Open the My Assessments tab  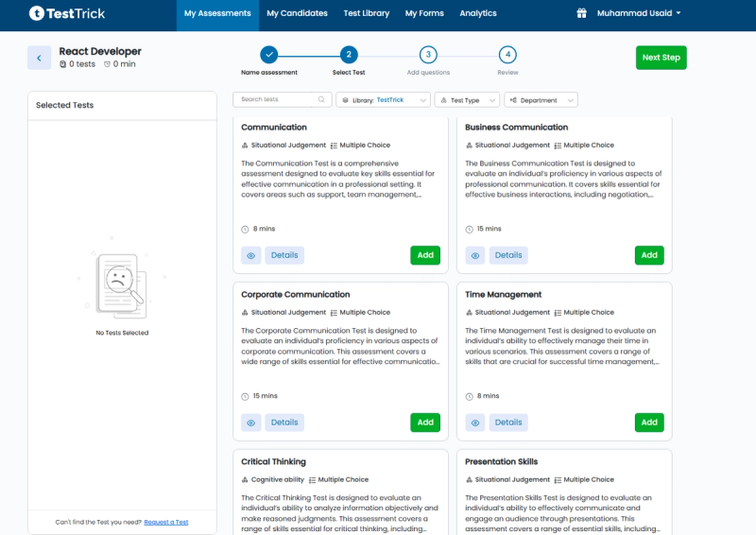[x=217, y=13]
